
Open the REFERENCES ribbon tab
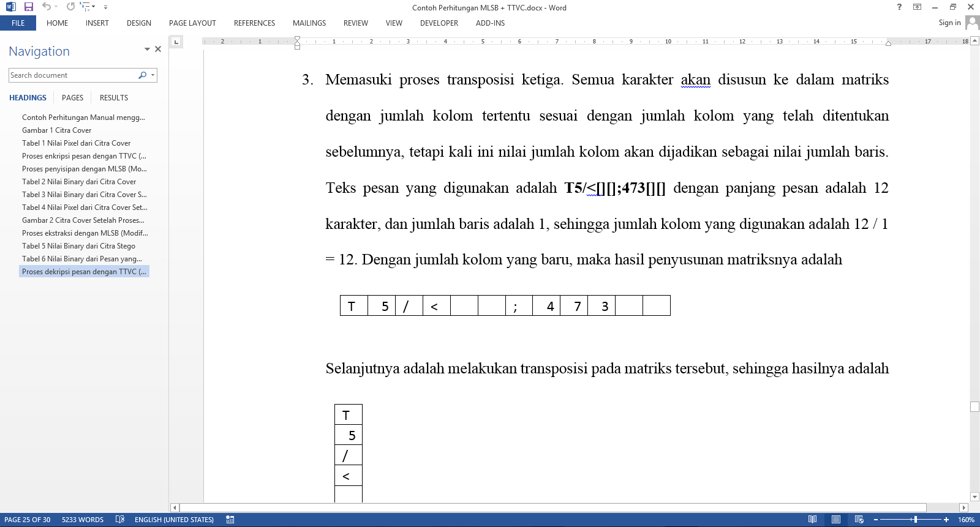(x=254, y=23)
